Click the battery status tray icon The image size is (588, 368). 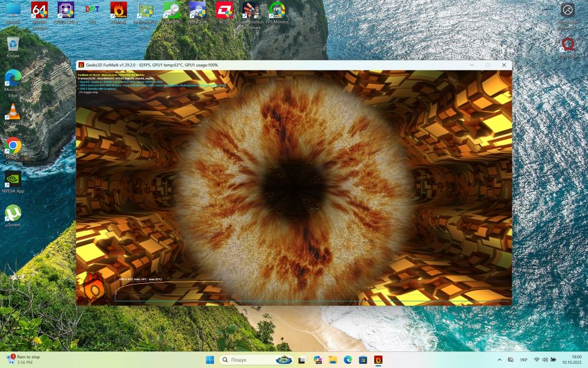tap(553, 360)
